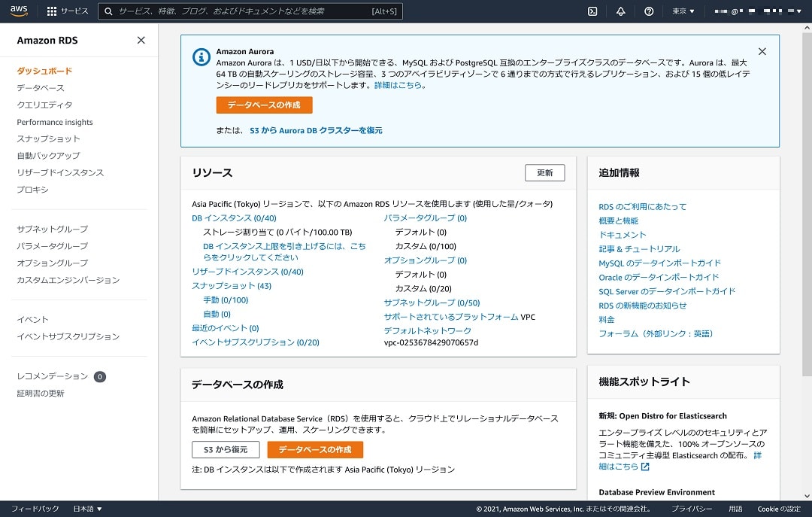Click the S3 から Aurora DB クラスターを復元 link
Viewport: 812px width, 517px height.
pyautogui.click(x=316, y=131)
